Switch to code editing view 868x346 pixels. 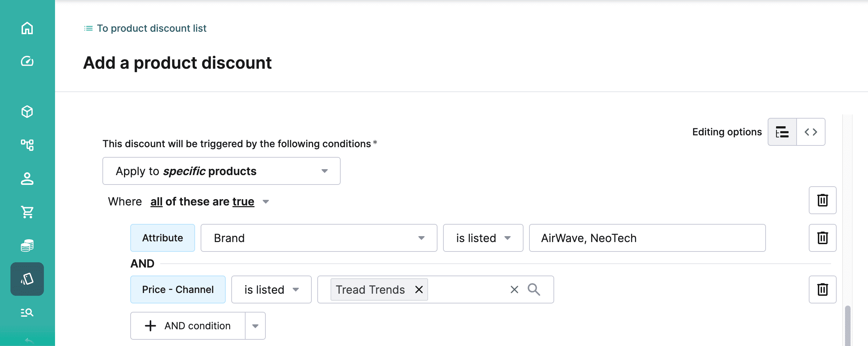(x=811, y=132)
